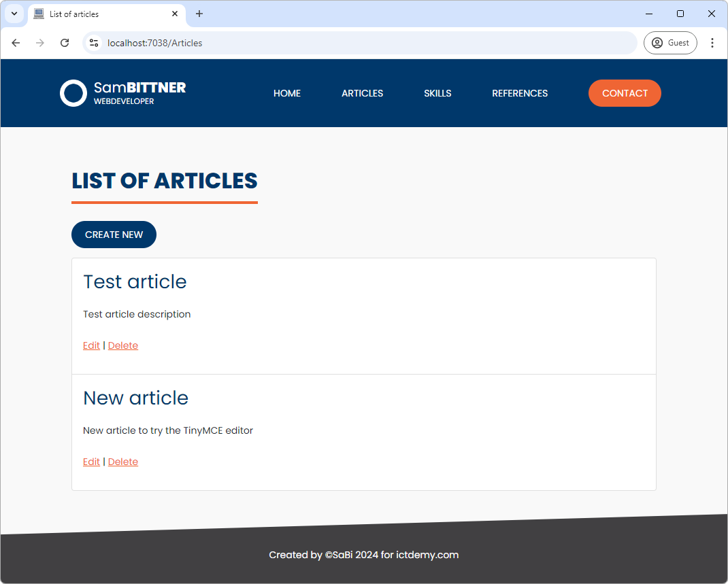Click inside the browser address bar
Screen dimensions: 728x584
point(340,42)
